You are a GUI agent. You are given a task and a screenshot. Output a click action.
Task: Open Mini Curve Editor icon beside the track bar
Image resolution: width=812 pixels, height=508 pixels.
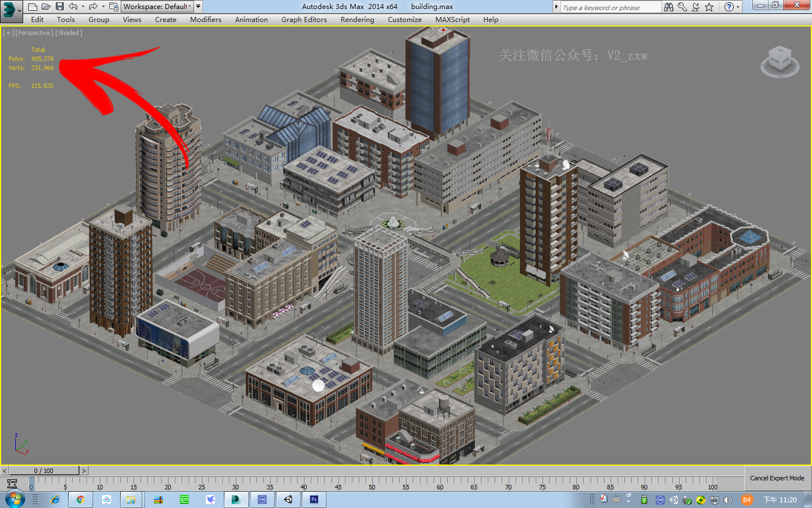[x=12, y=483]
